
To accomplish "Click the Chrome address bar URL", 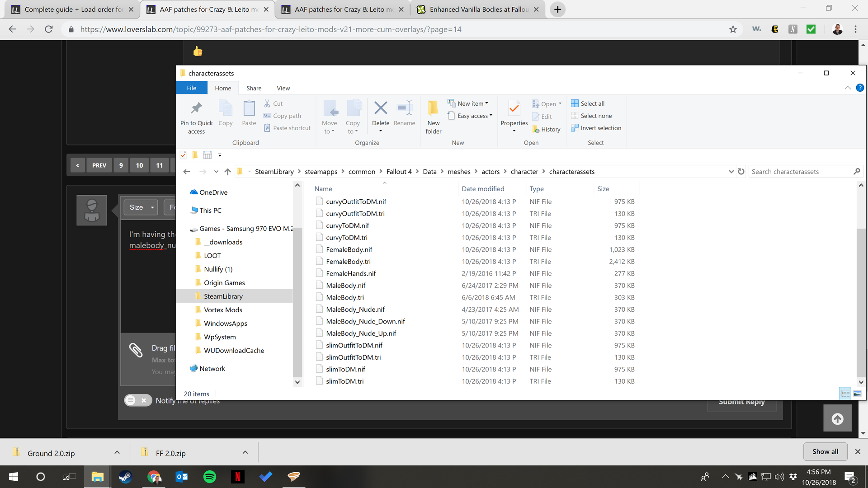I will [x=271, y=29].
